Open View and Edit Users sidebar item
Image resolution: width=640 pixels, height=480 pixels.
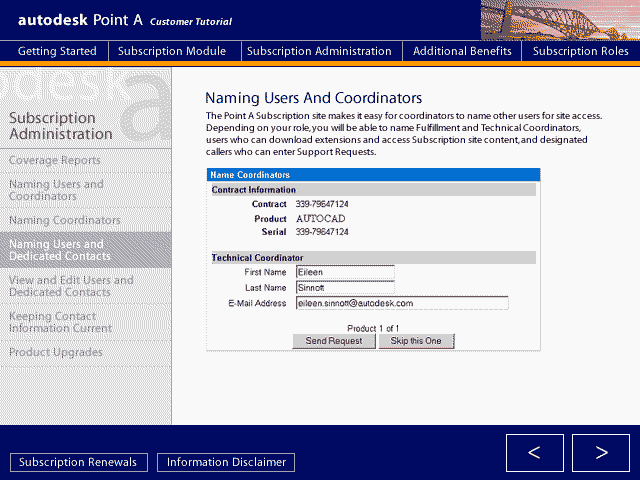(x=70, y=286)
